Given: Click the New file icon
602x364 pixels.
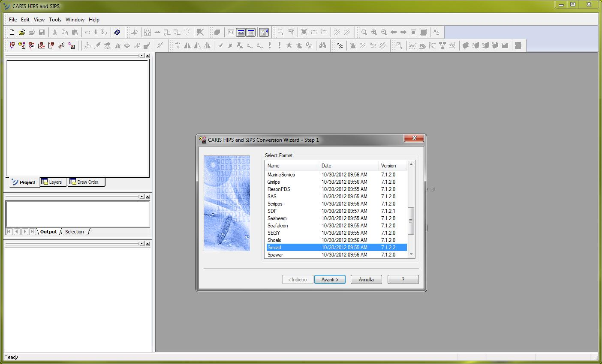Looking at the screenshot, I should coord(12,32).
